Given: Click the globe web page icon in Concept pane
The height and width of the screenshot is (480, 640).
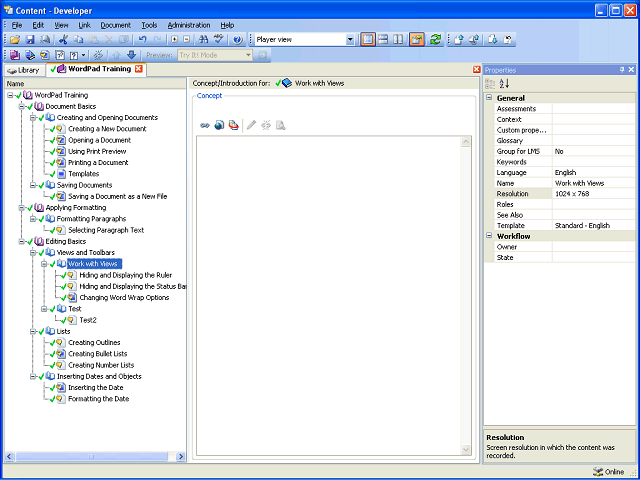Looking at the screenshot, I should 219,125.
